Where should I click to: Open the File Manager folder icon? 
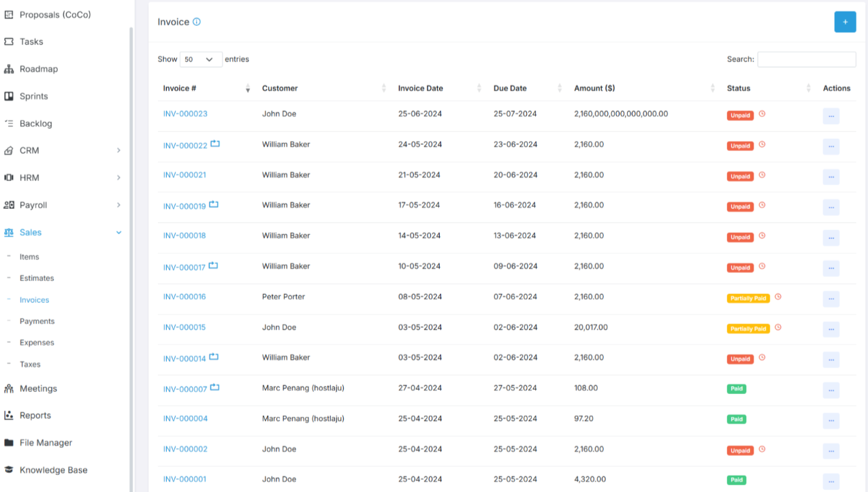click(9, 442)
